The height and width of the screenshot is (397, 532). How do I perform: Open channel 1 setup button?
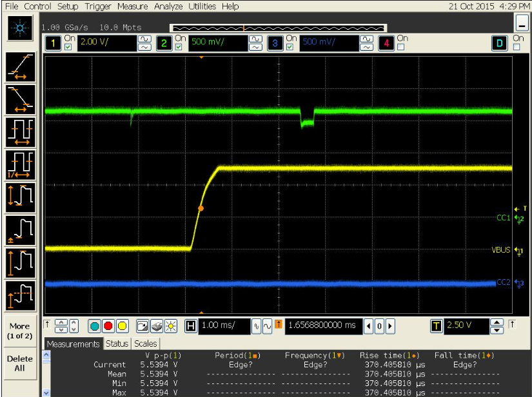click(x=53, y=43)
